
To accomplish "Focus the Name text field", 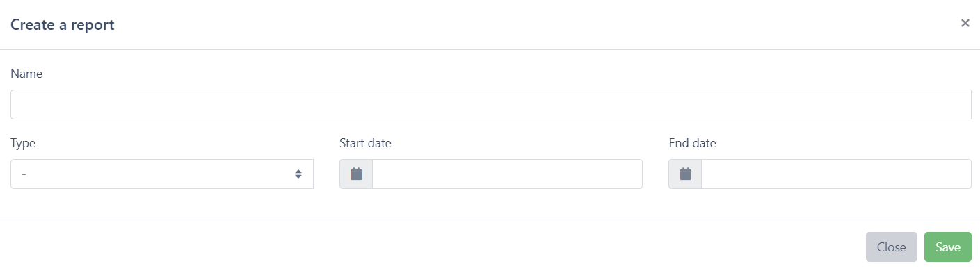I will (491, 104).
